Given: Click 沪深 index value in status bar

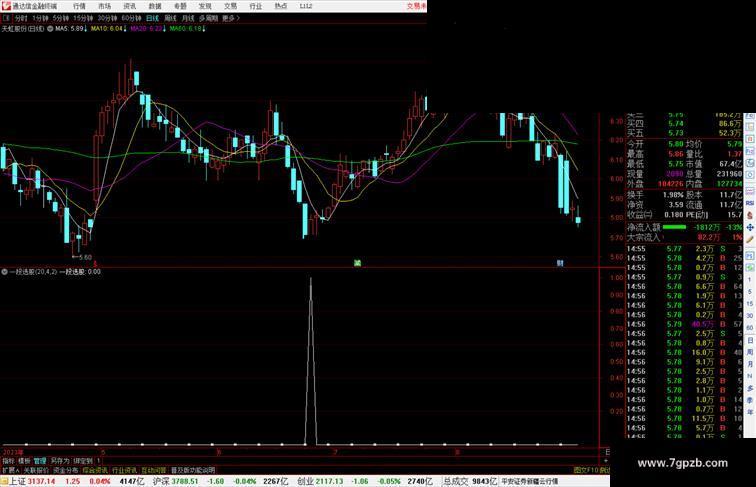Looking at the screenshot, I should click(185, 481).
